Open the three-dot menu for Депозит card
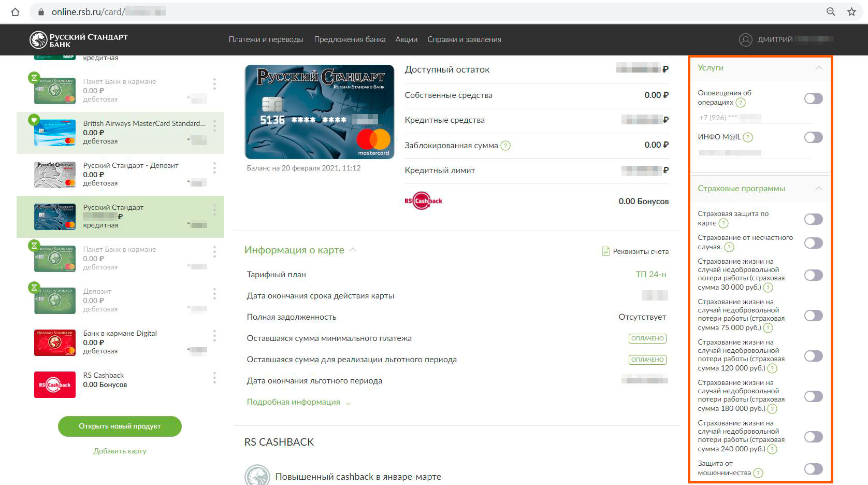This screenshot has height=485, width=868. (214, 293)
